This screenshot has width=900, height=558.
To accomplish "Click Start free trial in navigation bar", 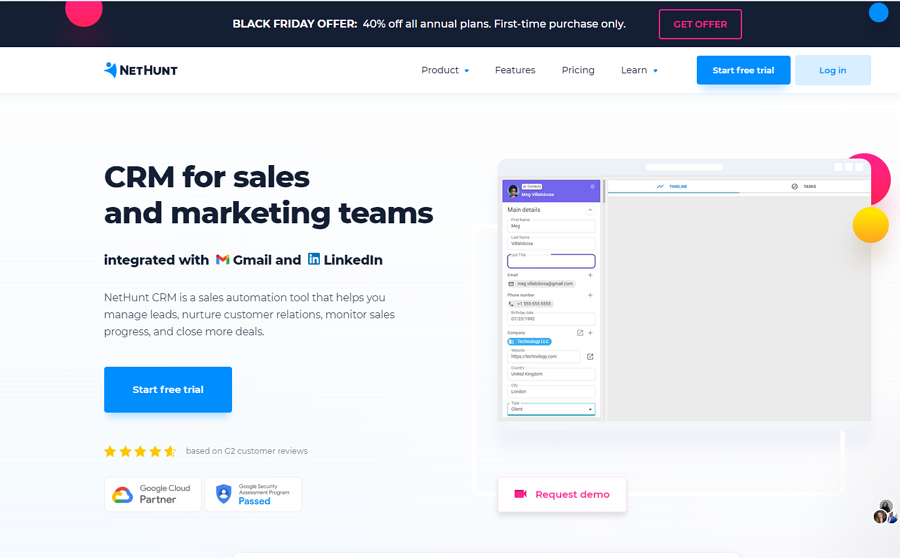I will 743,70.
